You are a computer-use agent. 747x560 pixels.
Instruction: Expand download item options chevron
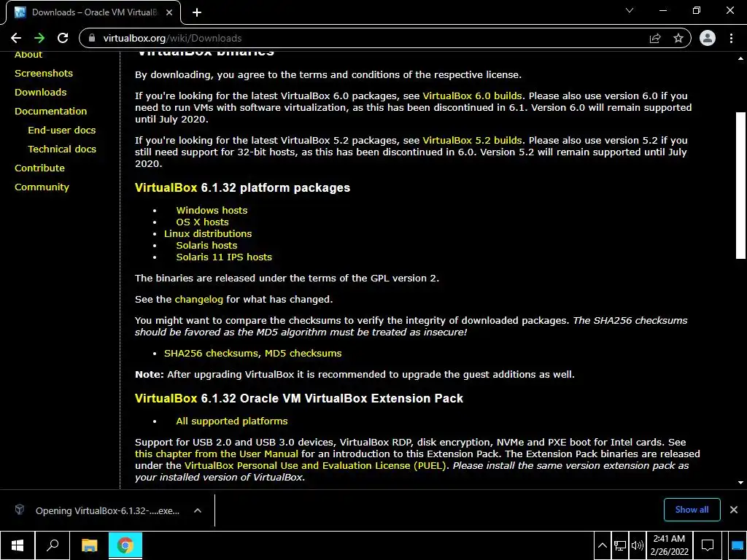tap(198, 510)
